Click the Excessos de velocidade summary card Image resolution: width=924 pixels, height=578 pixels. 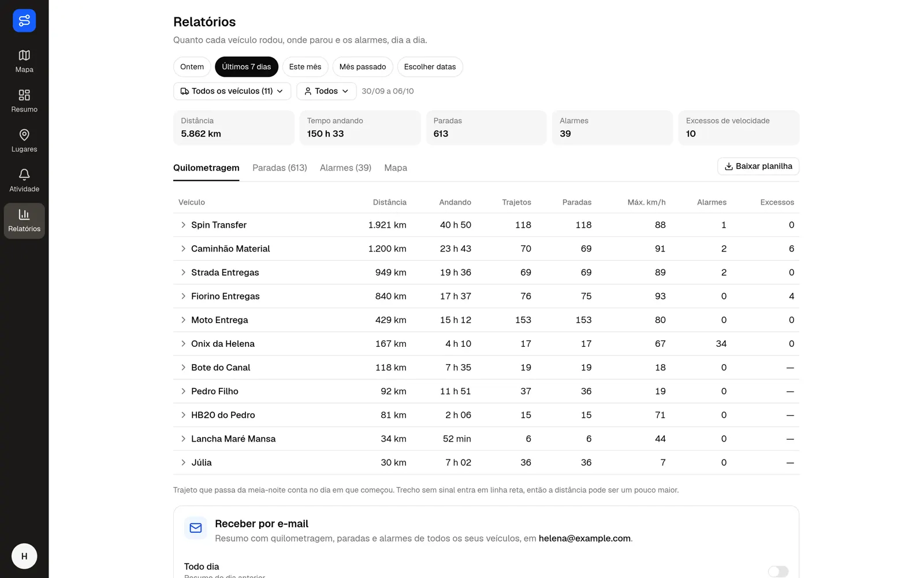point(739,128)
